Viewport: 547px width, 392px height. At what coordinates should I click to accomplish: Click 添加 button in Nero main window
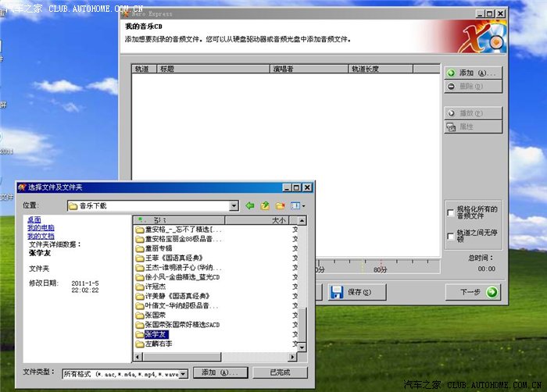[x=471, y=73]
